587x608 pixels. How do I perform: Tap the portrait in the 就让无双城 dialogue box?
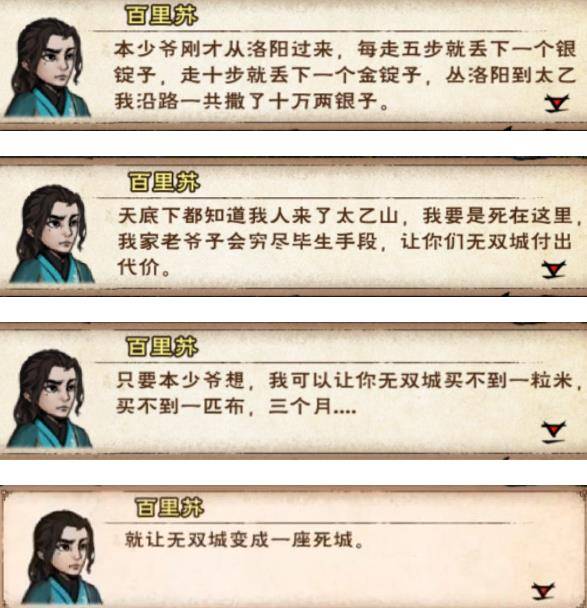(x=62, y=558)
